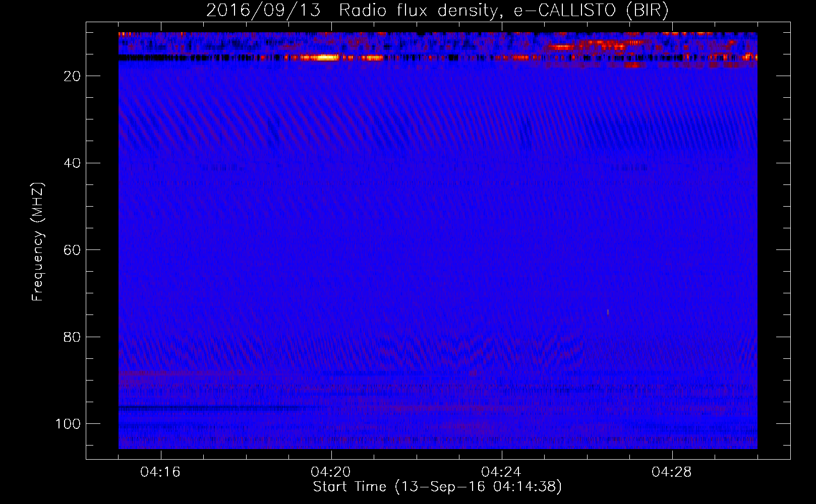Click the plot title 'Radio flux density, e-CALLISTO (BIR)'

[x=503, y=10]
